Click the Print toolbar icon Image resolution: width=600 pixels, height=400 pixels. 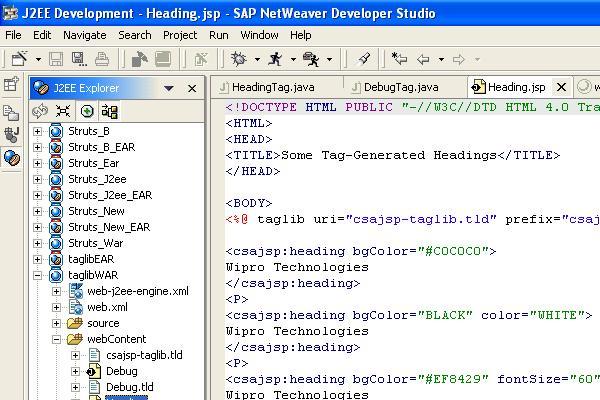pyautogui.click(x=100, y=60)
